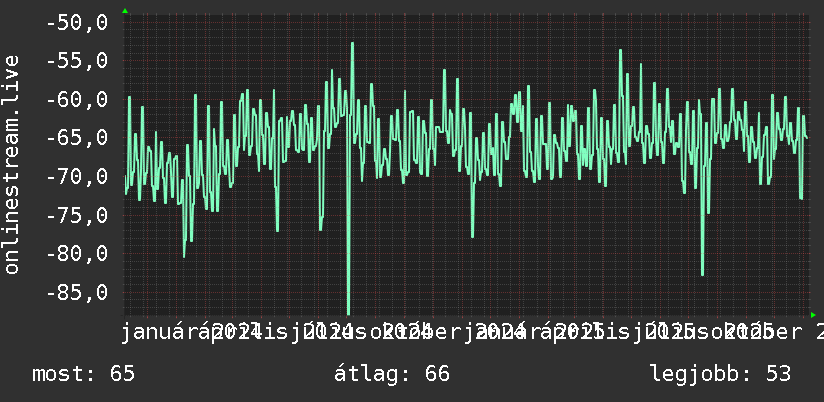Click the highest peak near -53 on chart
The height and width of the screenshot is (402, 824).
click(x=352, y=44)
